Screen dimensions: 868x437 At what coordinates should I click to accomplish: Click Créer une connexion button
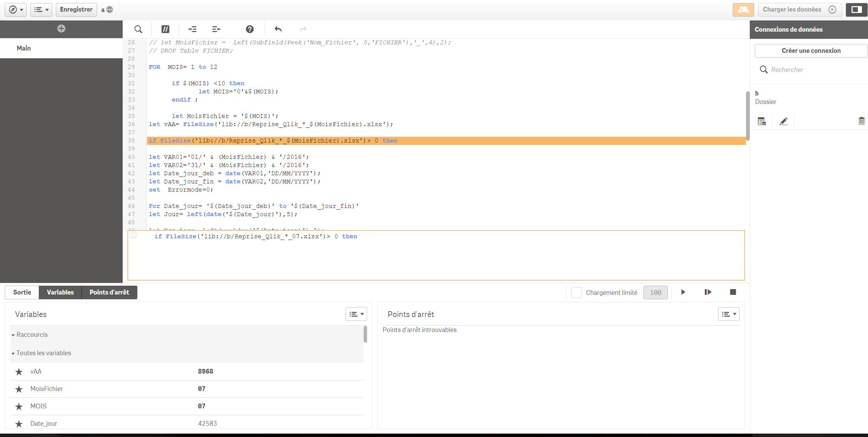(811, 51)
